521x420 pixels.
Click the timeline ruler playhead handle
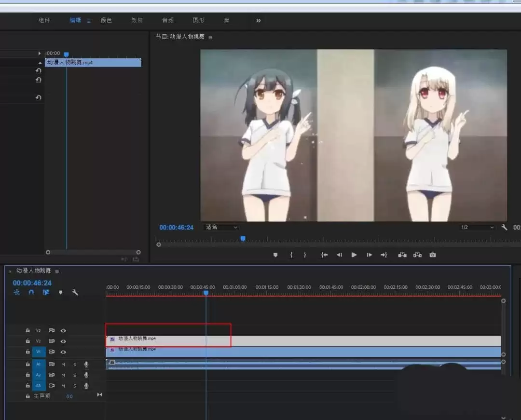[x=206, y=293]
